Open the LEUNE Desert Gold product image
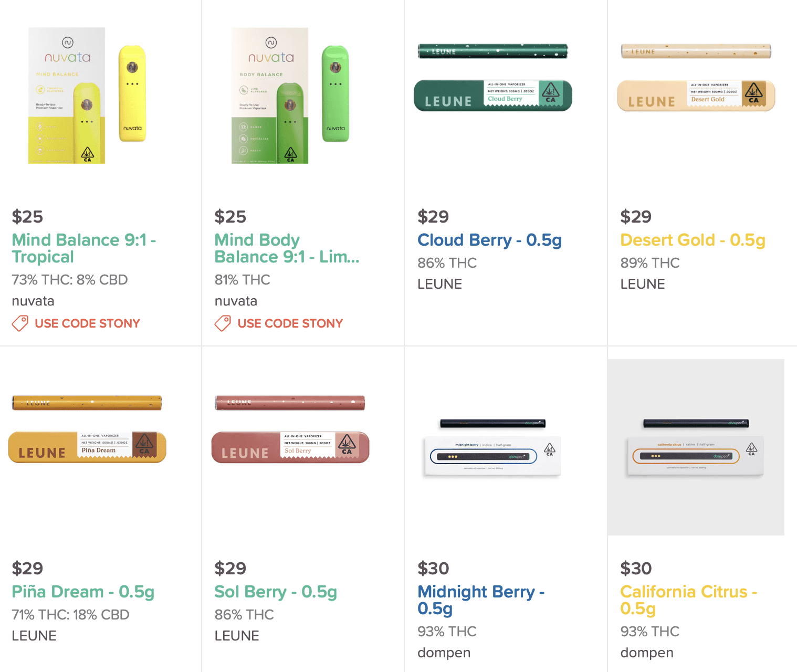The image size is (797, 672). [x=696, y=78]
